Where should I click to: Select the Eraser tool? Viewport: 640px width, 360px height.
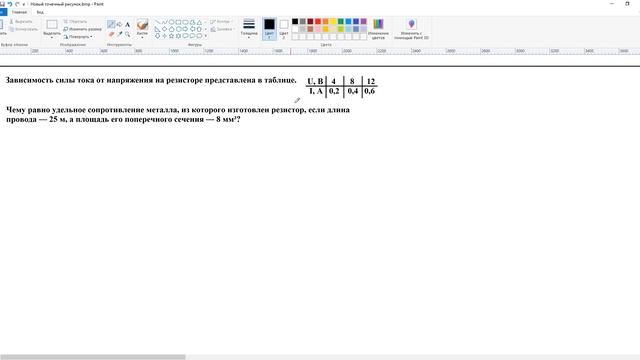click(x=111, y=34)
